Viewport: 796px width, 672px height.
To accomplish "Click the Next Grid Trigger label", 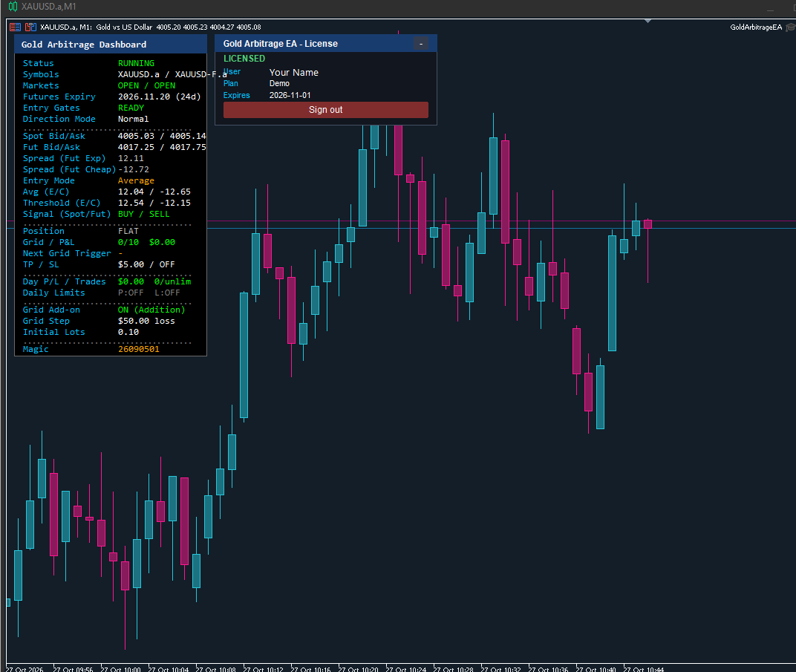I will [67, 253].
